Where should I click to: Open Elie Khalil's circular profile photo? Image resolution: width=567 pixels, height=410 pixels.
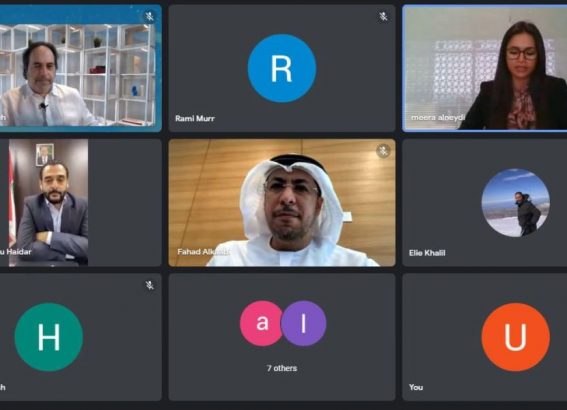515,202
